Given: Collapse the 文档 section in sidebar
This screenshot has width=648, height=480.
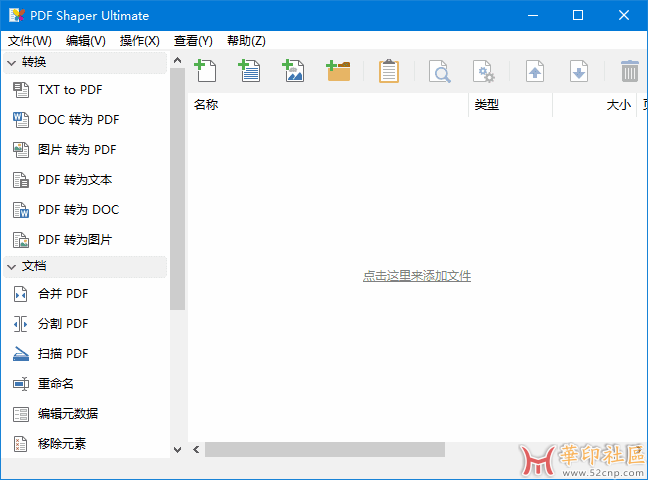Looking at the screenshot, I should point(12,266).
